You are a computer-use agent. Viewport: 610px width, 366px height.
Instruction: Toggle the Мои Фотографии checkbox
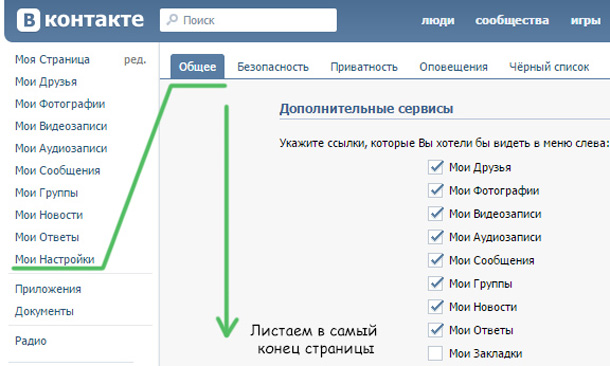coord(435,191)
